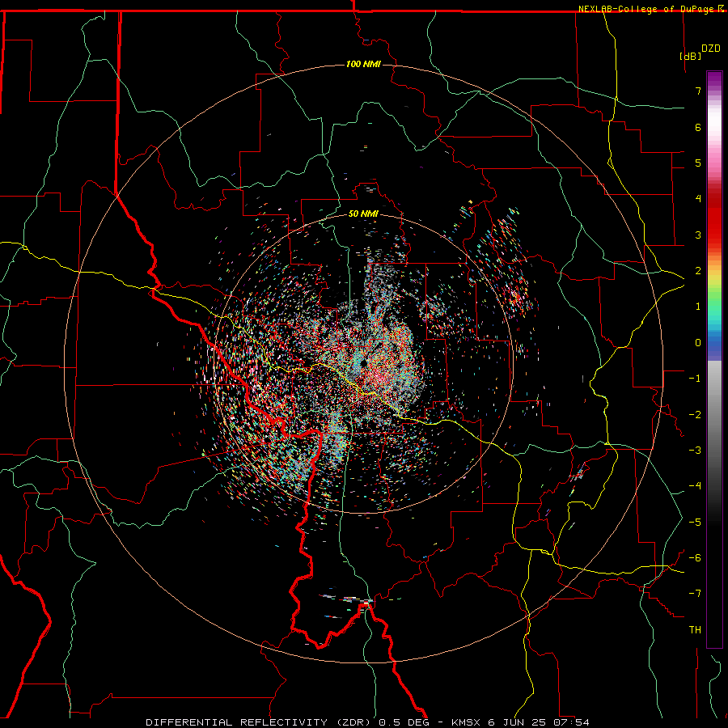
Task: Click the 50 NMI range ring label
Action: (363, 214)
